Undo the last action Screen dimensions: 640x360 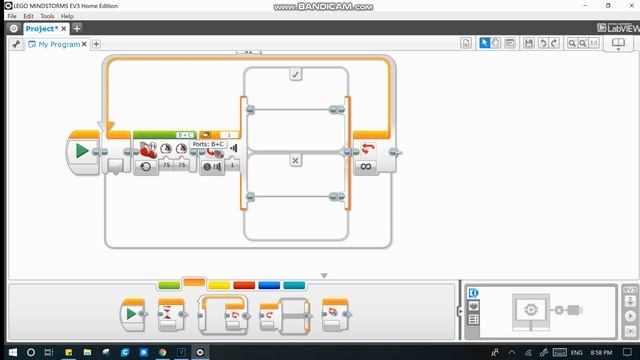(543, 43)
